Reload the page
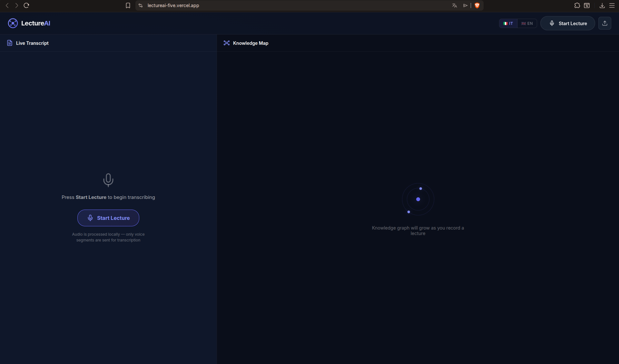Viewport: 619px width, 364px height. click(26, 5)
